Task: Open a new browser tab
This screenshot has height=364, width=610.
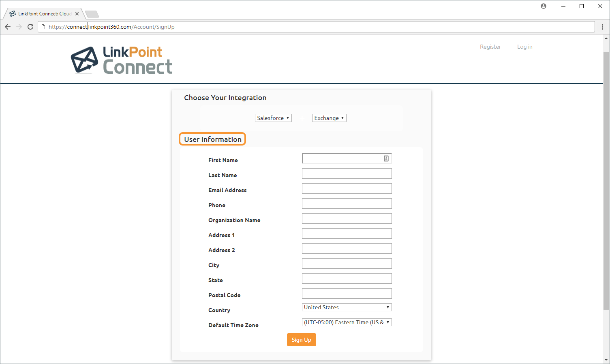Action: point(92,14)
